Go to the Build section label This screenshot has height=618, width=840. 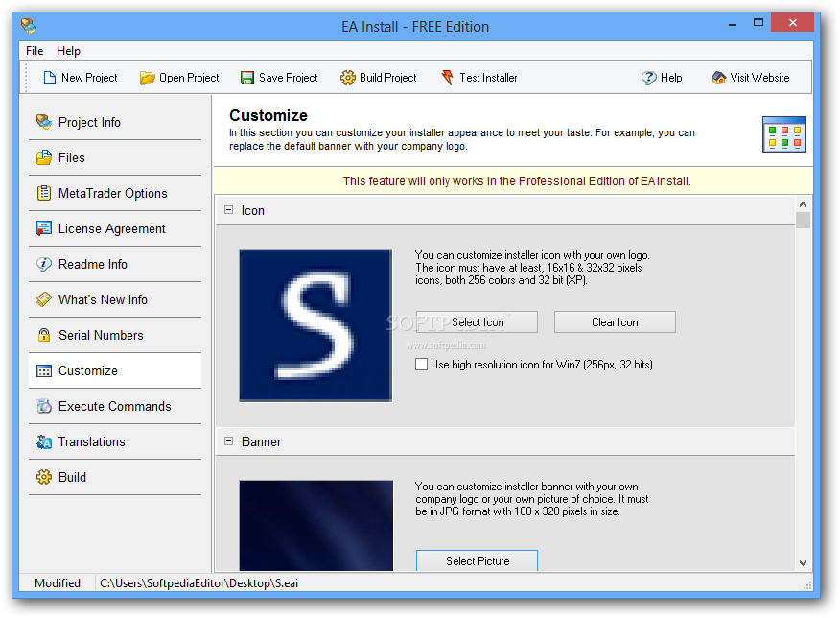click(72, 477)
